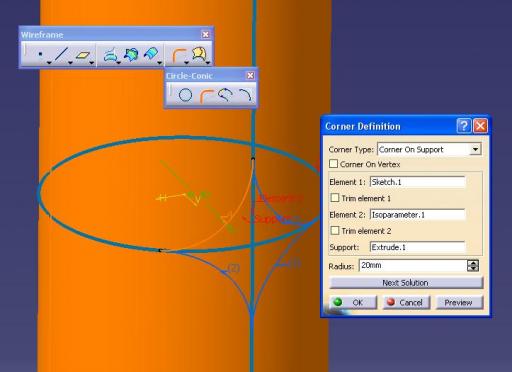
Task: Select the Corner tool in Circle-Conic toolbar
Action: coord(206,96)
